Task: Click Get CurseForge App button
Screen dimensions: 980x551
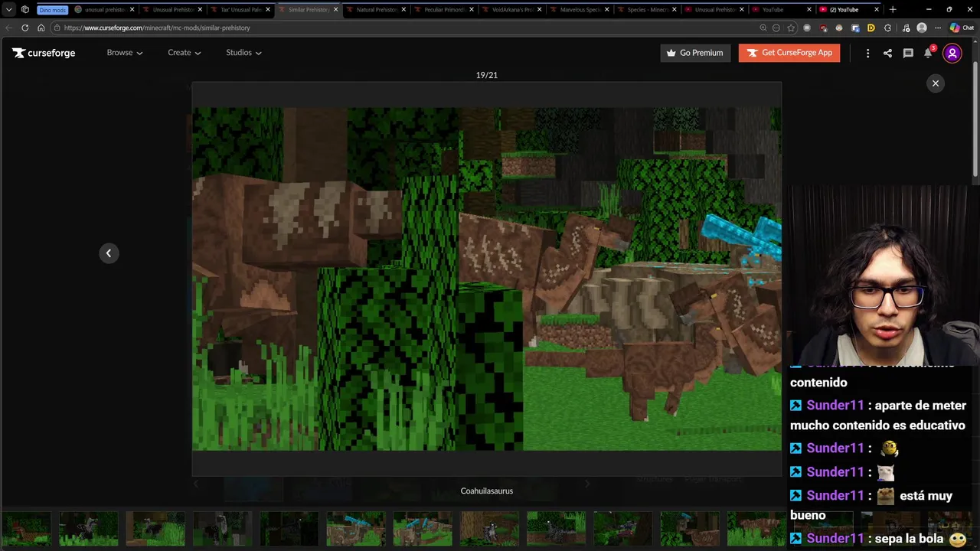Action: [789, 53]
